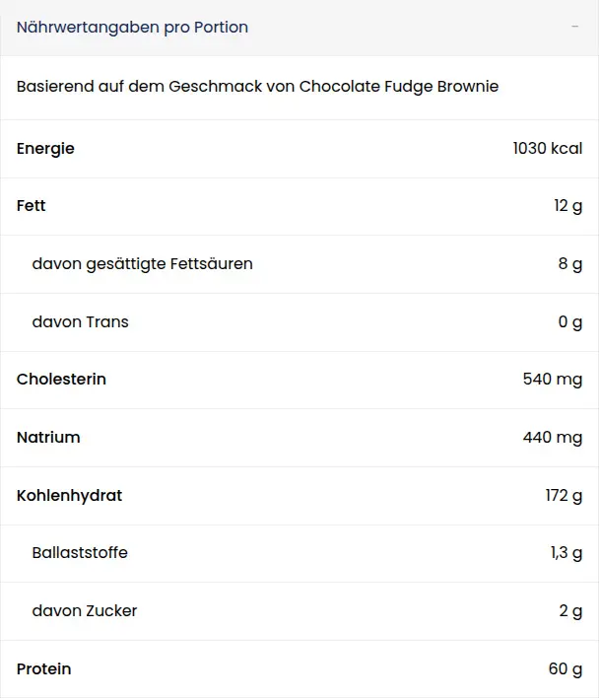Screen dimensions: 601x700
Task: Select the Fett row label
Action: tap(32, 206)
